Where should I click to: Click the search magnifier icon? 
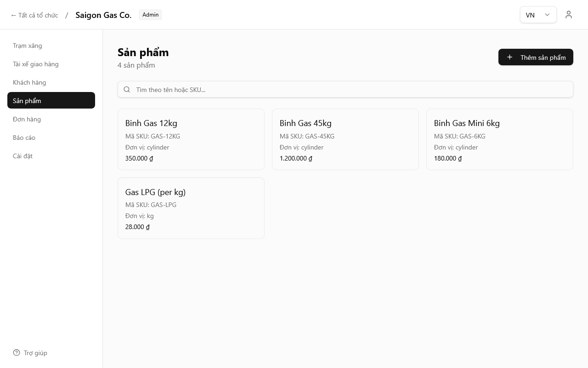127,90
